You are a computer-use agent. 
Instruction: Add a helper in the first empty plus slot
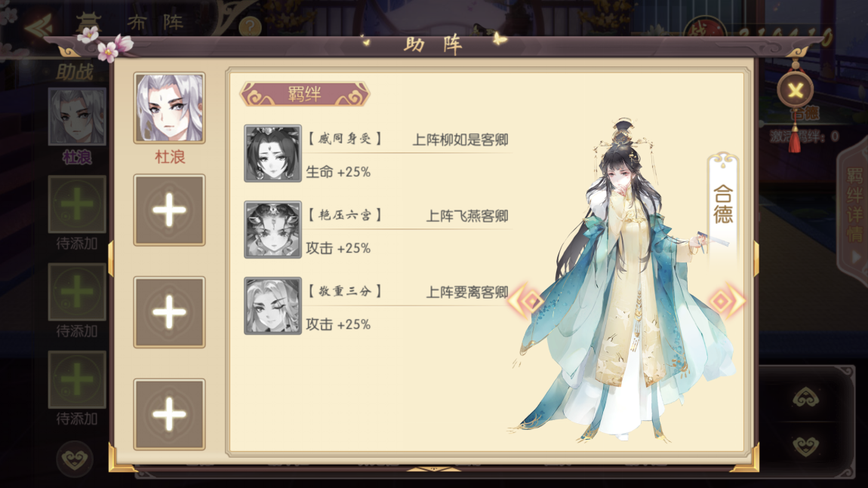tap(169, 210)
